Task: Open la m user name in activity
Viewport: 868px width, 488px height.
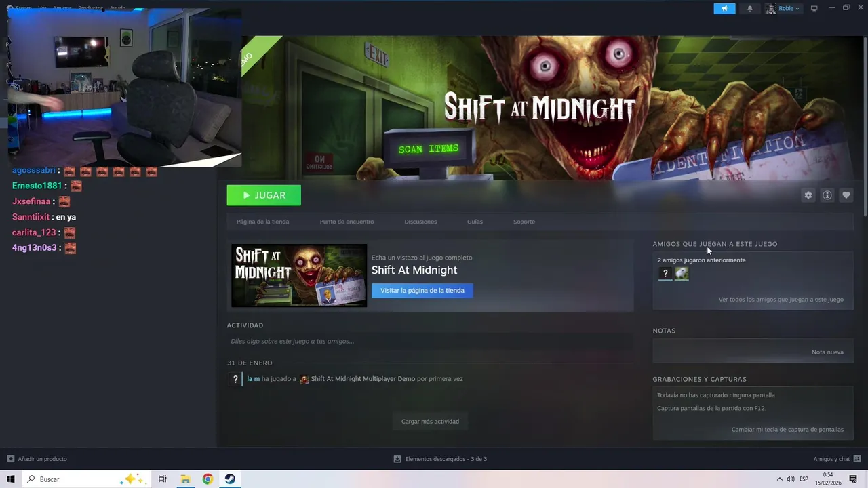Action: pos(253,379)
